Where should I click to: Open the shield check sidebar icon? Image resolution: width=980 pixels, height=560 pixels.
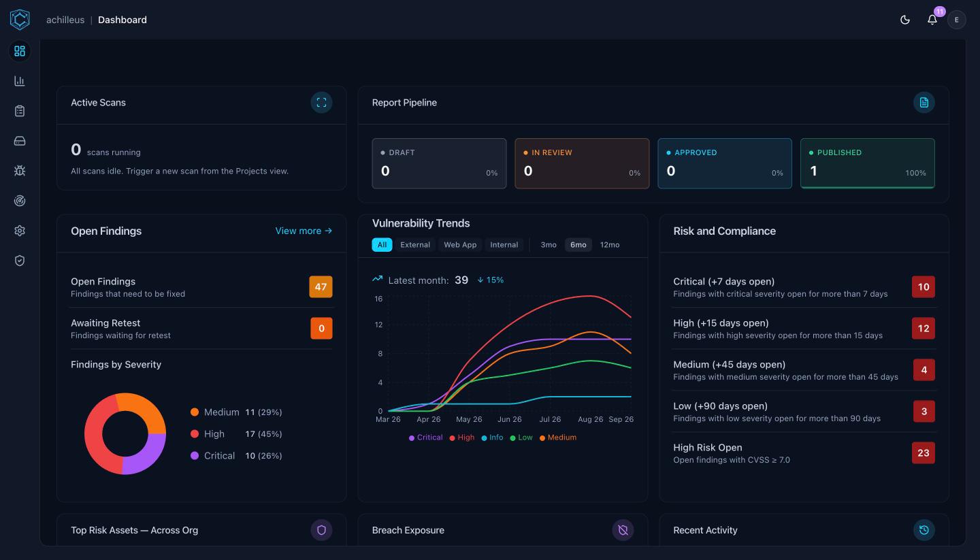[x=20, y=261]
